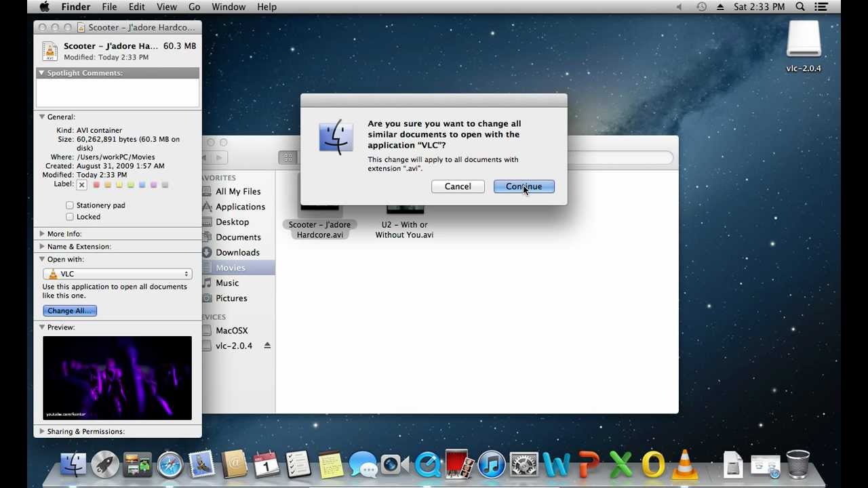Viewport: 868px width, 488px height.
Task: Apply the orange label color
Action: point(108,184)
